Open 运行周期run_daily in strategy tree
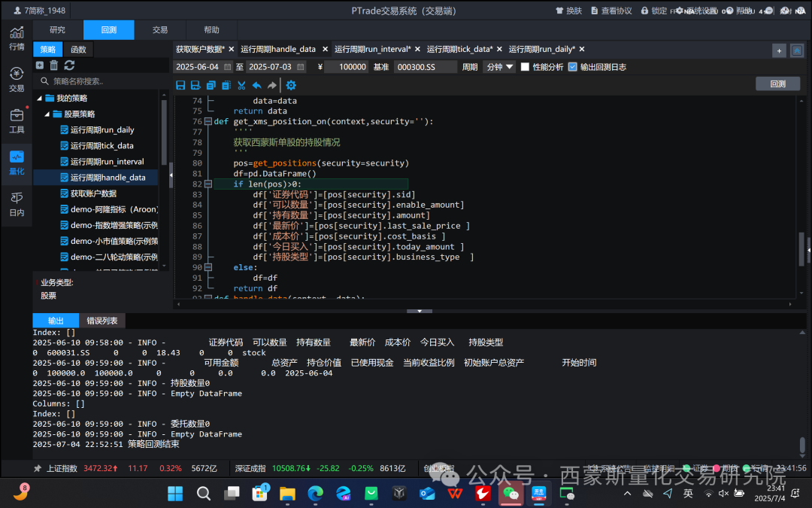This screenshot has height=508, width=812. click(x=102, y=130)
